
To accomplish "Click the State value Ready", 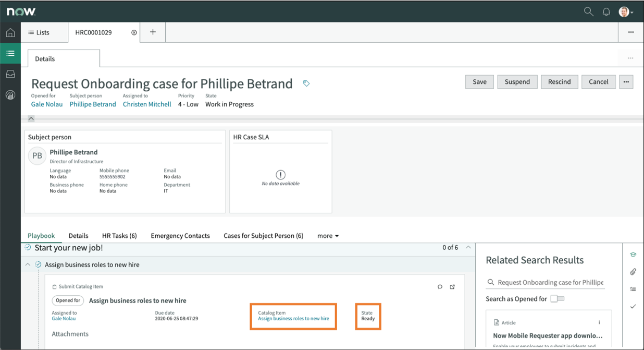I will 368,319.
